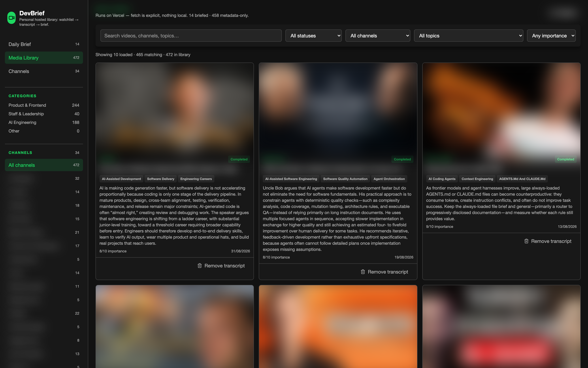Image resolution: width=588 pixels, height=368 pixels.
Task: Focus the search videos, channels, topics field
Action: click(191, 36)
